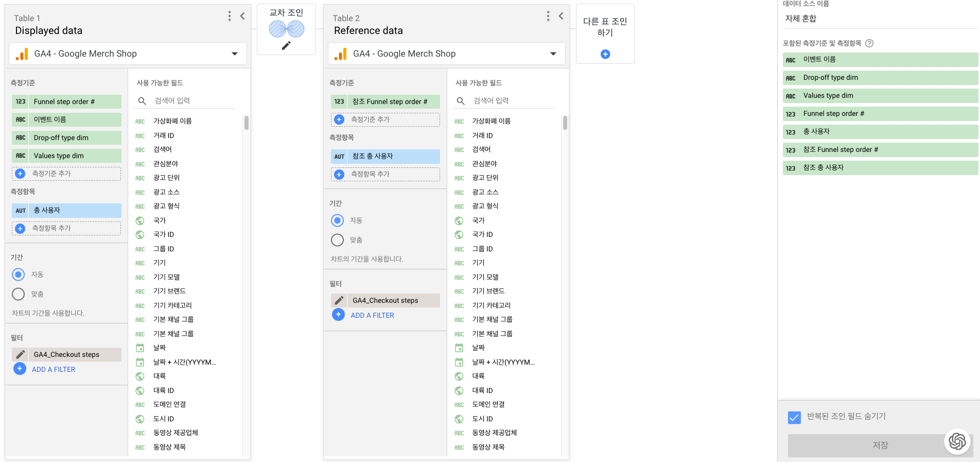Open Table 2 three-dot options menu

tap(548, 16)
